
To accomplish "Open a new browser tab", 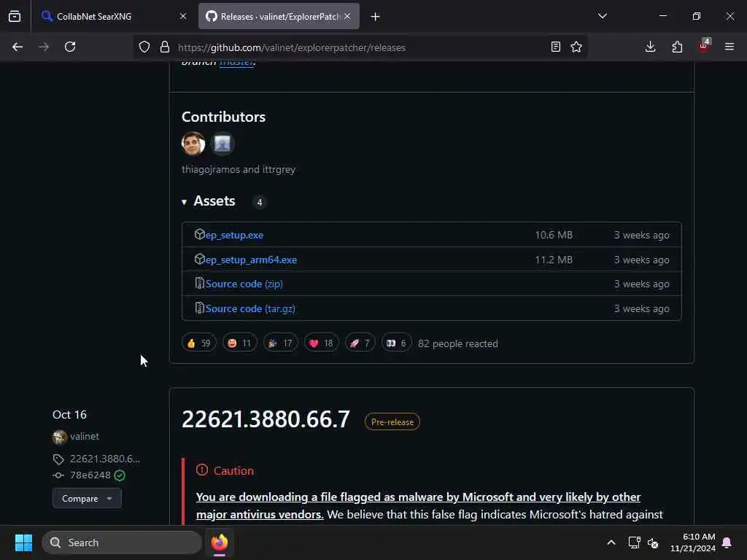I will [x=376, y=17].
